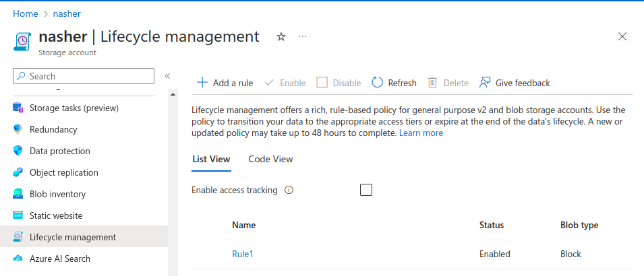Enable access tracking checkbox
The height and width of the screenshot is (276, 644).
(x=366, y=190)
